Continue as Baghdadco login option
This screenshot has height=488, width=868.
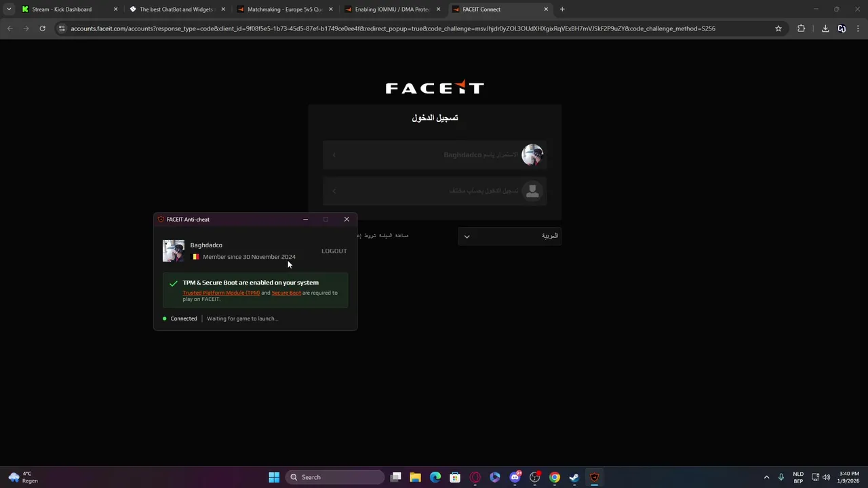(x=435, y=155)
